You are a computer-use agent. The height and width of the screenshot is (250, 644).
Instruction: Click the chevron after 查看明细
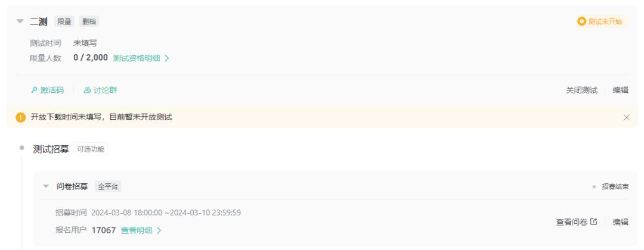click(x=159, y=231)
